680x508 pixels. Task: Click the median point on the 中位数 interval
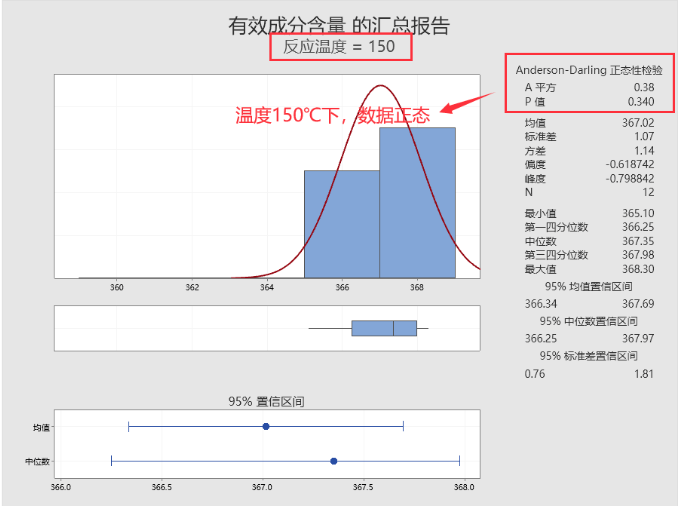(x=334, y=461)
